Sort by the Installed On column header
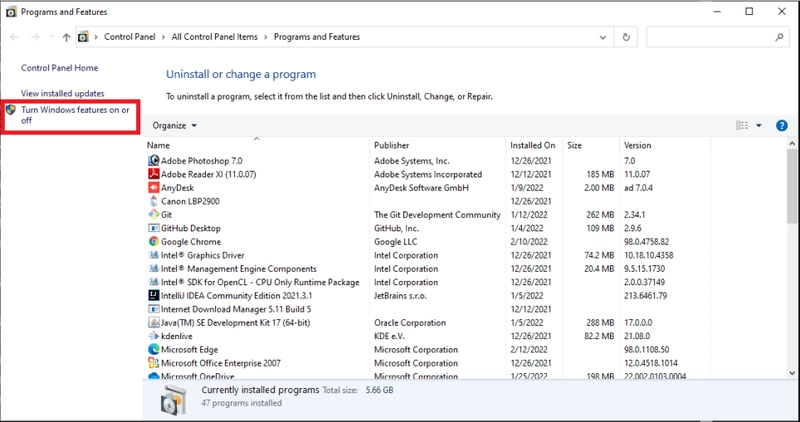This screenshot has width=800, height=422. tap(534, 145)
